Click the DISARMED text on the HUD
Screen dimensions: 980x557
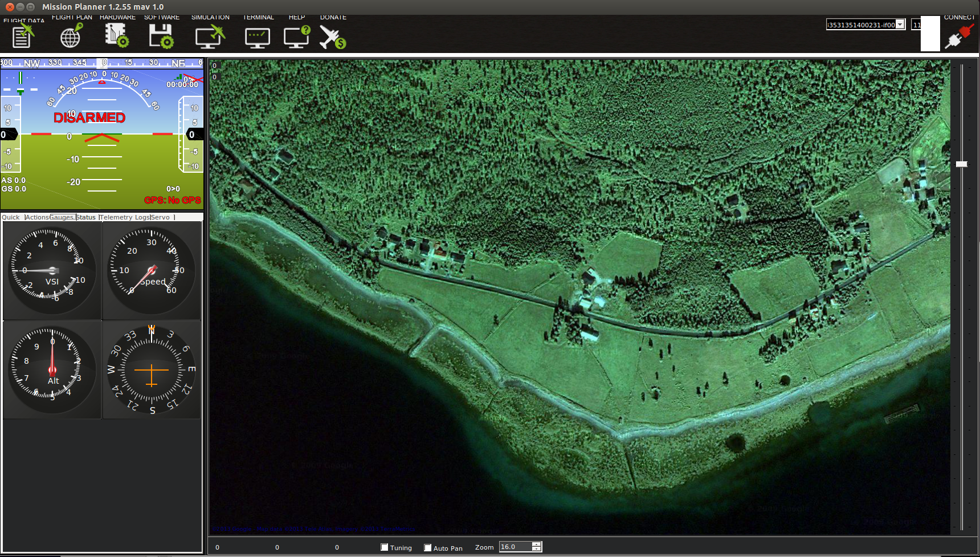(89, 117)
